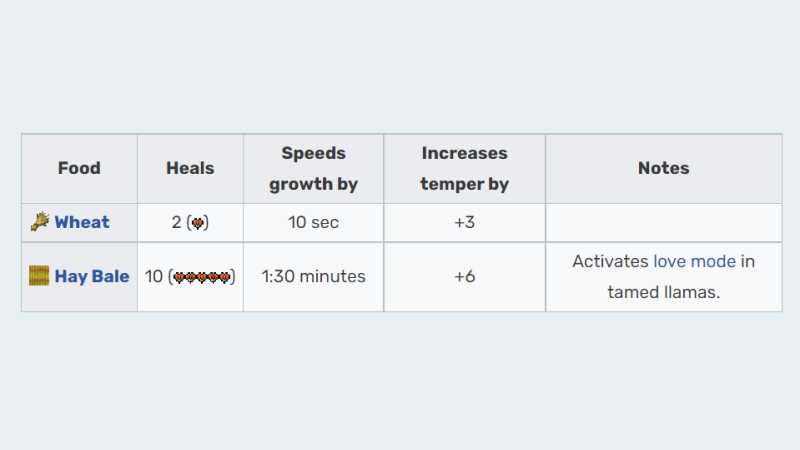The height and width of the screenshot is (450, 800).
Task: Select the Notes column header
Action: tap(663, 168)
